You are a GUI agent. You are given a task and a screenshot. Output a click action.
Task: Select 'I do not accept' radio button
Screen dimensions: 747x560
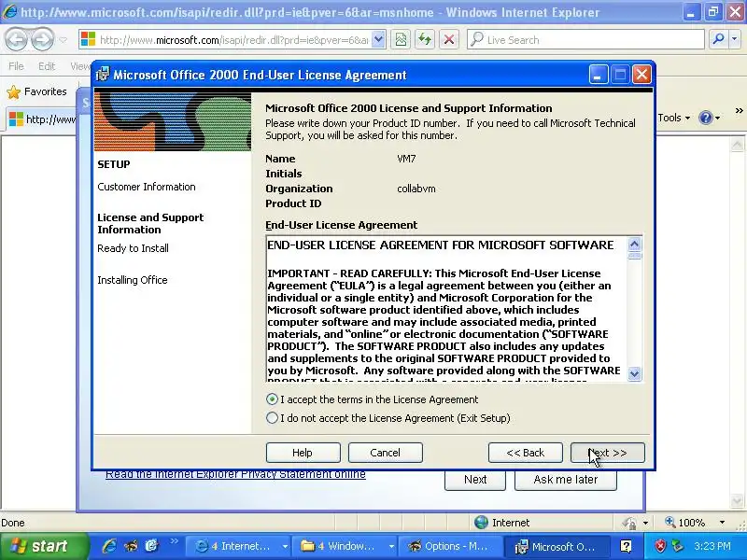(272, 418)
